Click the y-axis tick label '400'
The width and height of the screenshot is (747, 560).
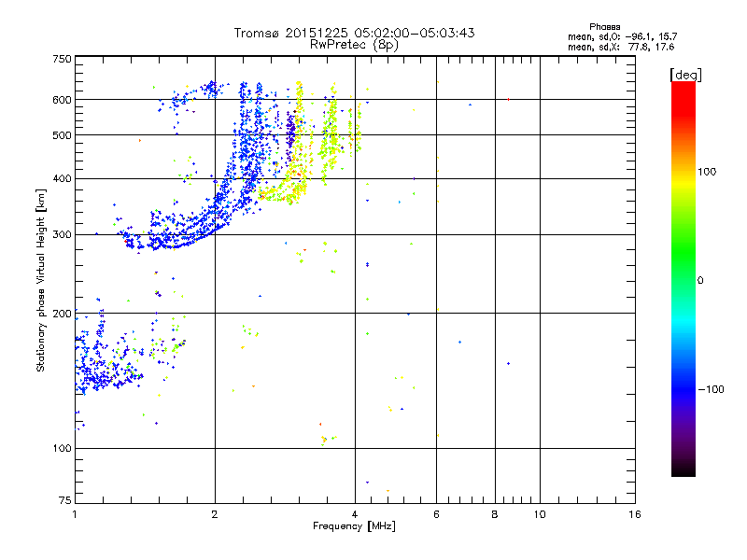tap(62, 178)
